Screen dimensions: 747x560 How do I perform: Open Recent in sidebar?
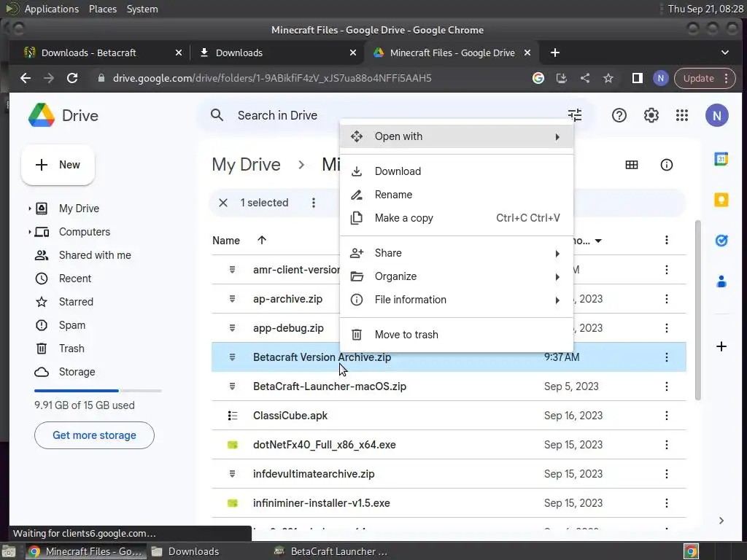(x=75, y=279)
